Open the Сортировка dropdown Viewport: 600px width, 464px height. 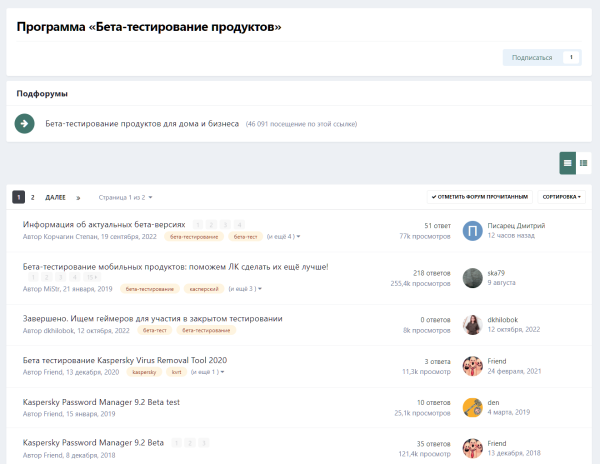(563, 197)
